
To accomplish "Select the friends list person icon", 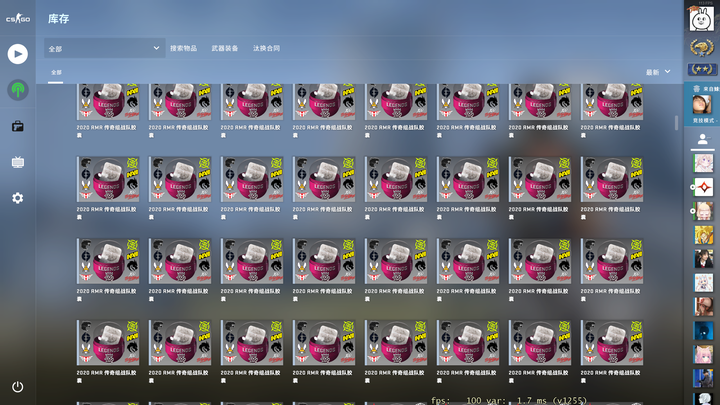I will coord(703,139).
